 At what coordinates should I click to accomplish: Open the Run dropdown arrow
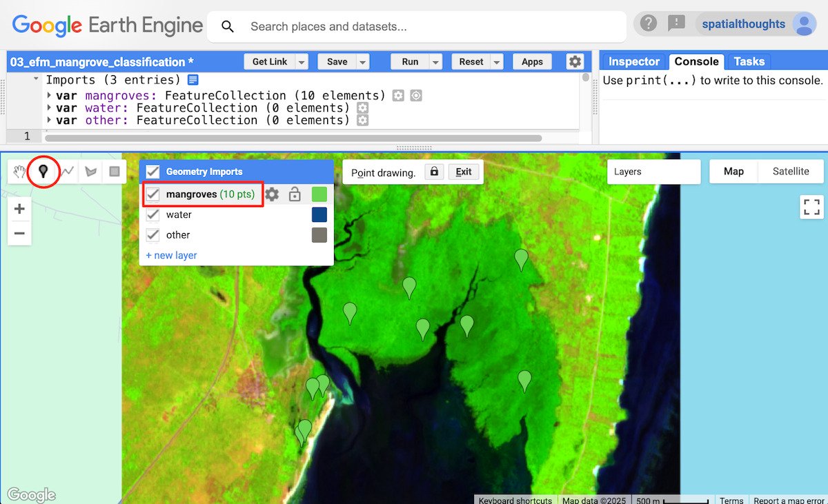tap(435, 62)
